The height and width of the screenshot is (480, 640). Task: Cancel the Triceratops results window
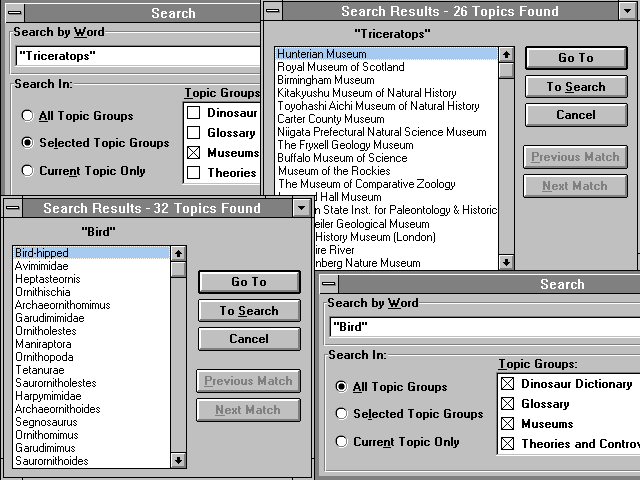point(576,115)
